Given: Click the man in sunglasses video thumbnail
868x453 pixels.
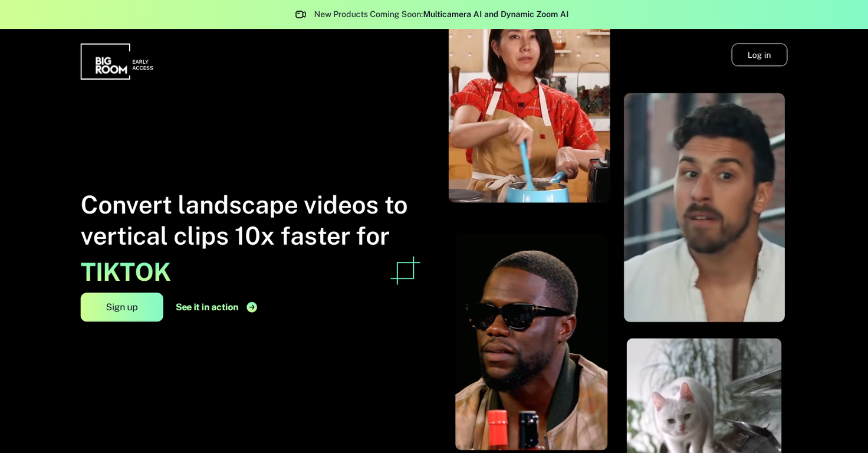Looking at the screenshot, I should [x=531, y=342].
